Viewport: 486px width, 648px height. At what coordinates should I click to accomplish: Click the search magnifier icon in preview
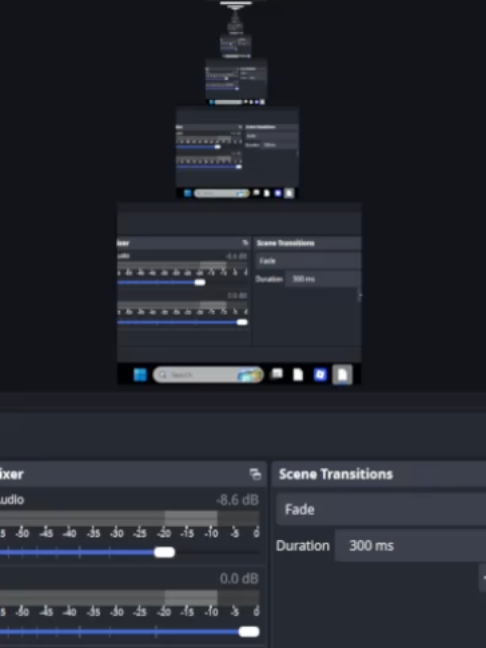pos(163,375)
